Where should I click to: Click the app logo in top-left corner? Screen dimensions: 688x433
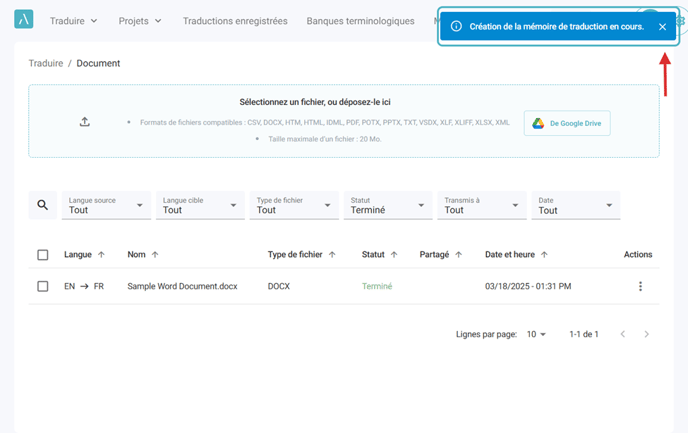(x=24, y=19)
